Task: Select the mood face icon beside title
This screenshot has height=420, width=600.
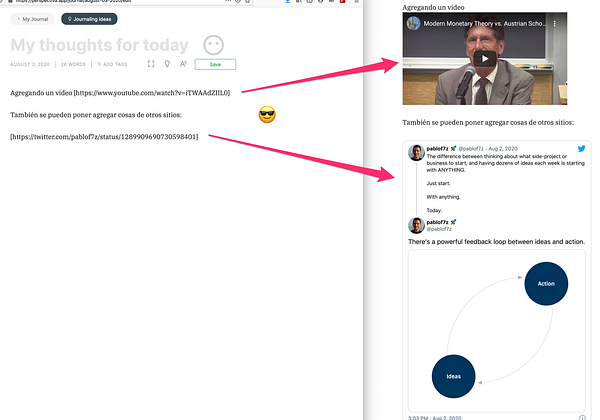Action: tap(214, 45)
